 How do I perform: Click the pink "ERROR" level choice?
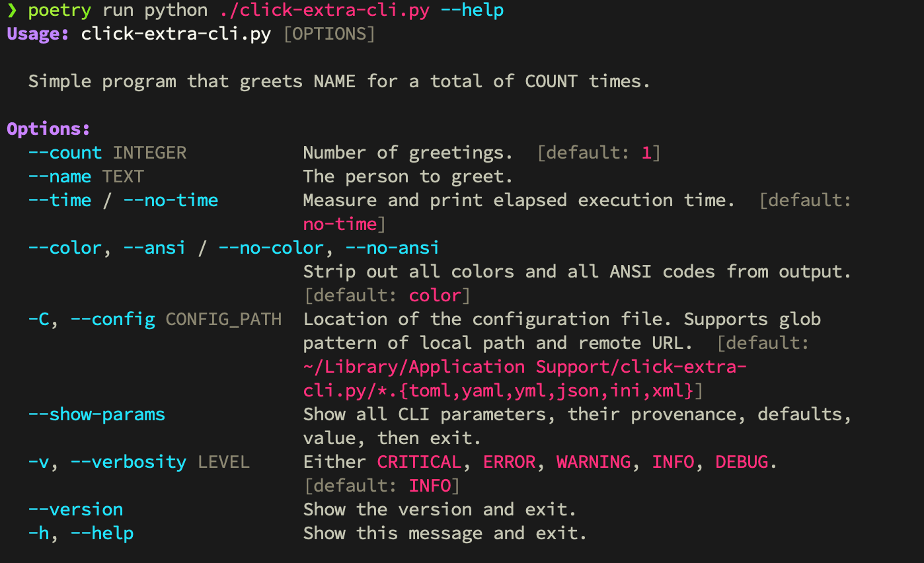coord(509,462)
